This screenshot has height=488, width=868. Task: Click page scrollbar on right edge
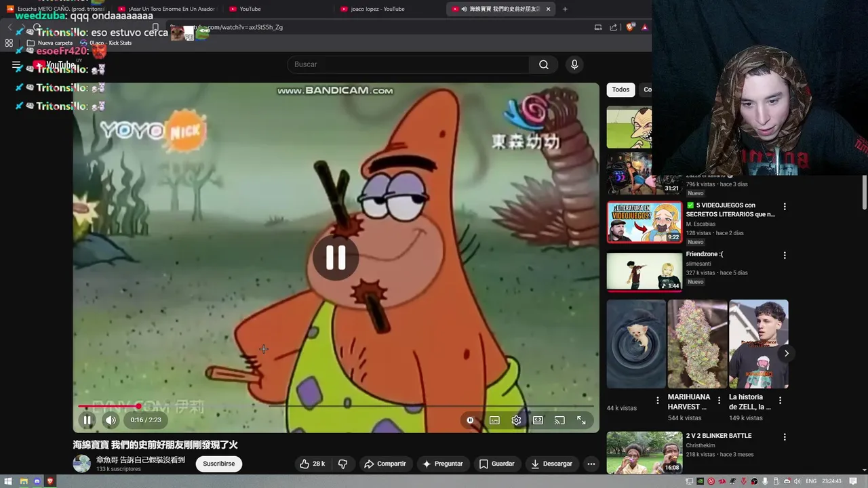[x=864, y=193]
